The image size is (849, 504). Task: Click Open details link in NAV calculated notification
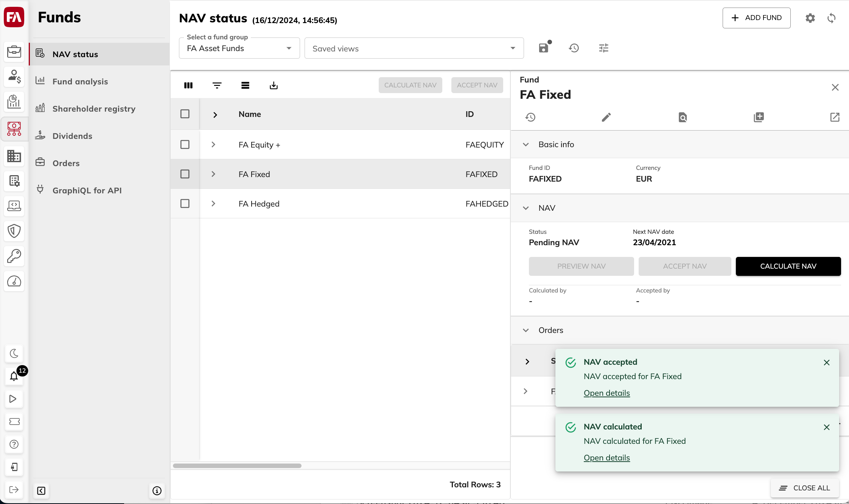pos(606,457)
